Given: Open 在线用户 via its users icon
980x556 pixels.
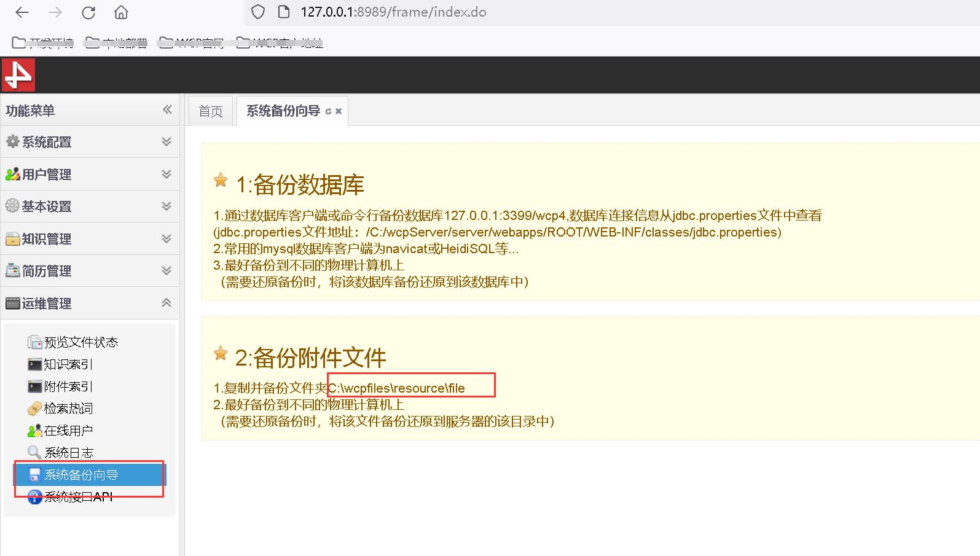Looking at the screenshot, I should point(34,431).
